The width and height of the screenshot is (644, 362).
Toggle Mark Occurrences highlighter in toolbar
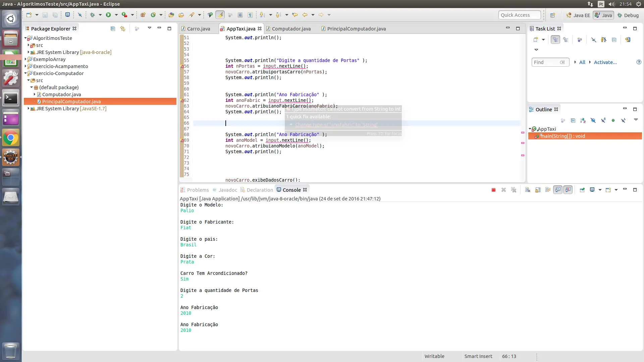coord(220,15)
